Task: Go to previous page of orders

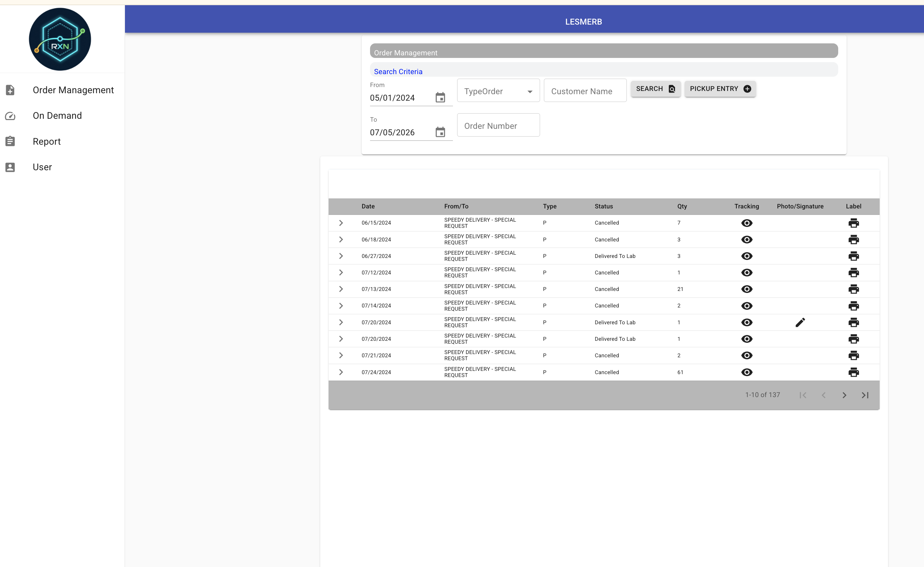Action: coord(823,395)
